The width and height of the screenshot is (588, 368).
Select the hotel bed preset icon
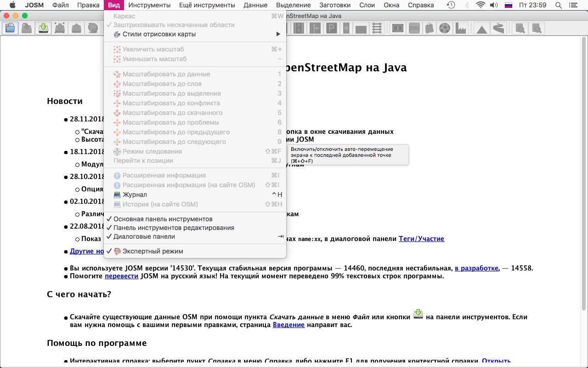[413, 29]
